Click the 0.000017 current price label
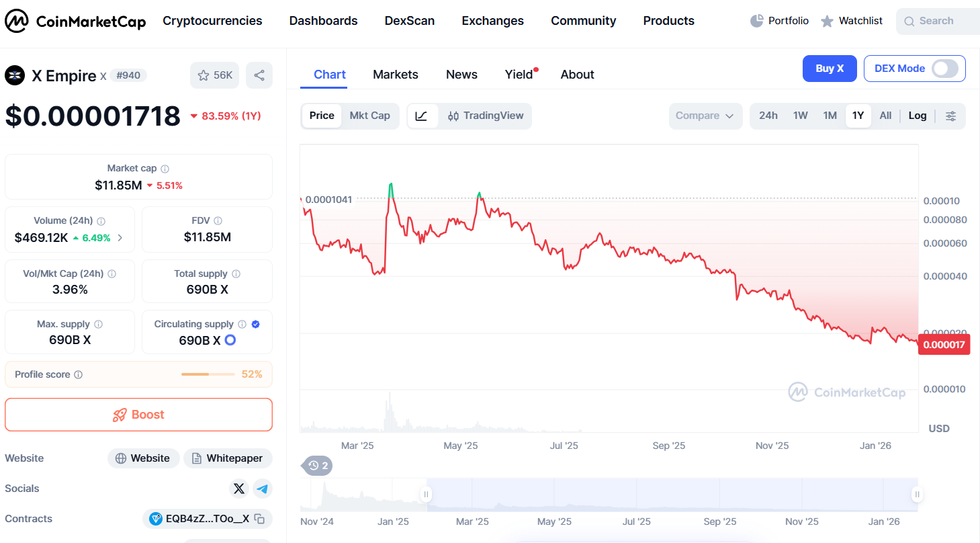 (944, 345)
